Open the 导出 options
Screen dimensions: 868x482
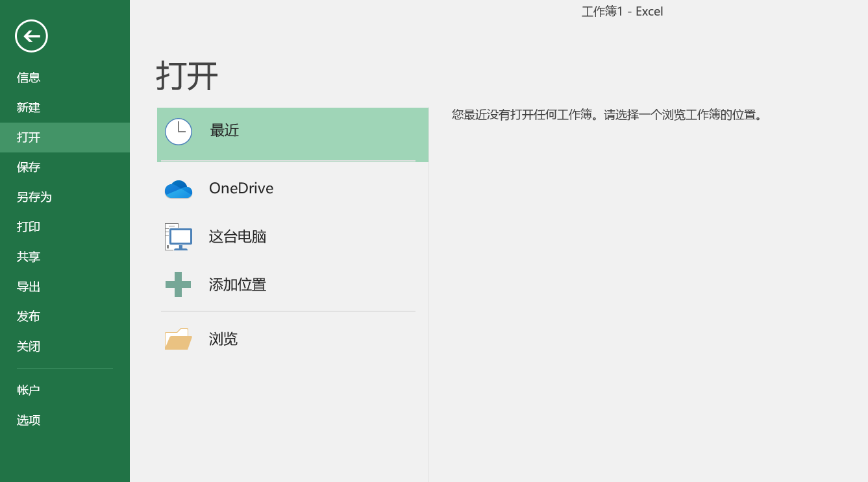[x=28, y=286]
